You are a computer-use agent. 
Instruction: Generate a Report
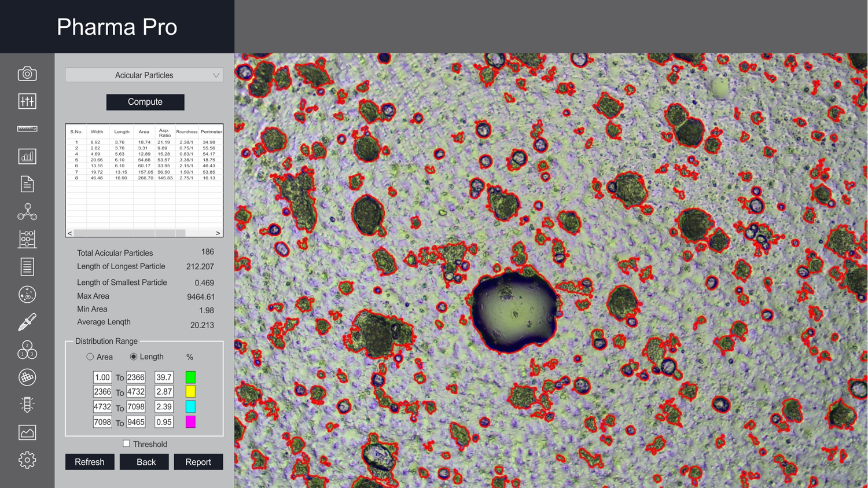tap(198, 461)
